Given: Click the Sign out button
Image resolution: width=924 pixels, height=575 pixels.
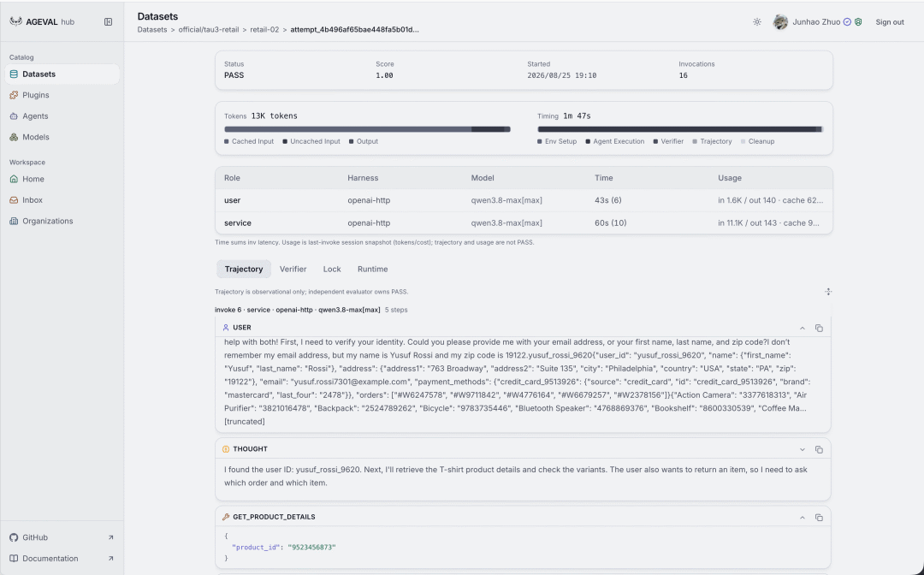Looking at the screenshot, I should tap(889, 21).
